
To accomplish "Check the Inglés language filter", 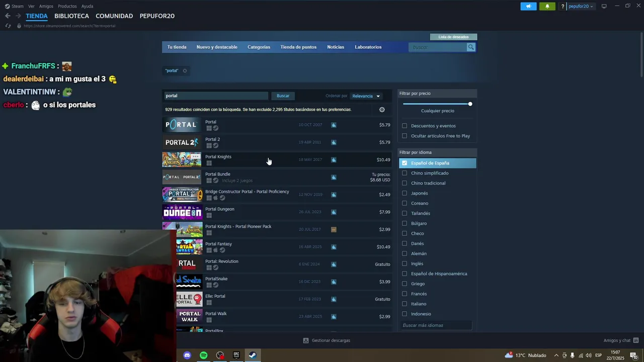I will coord(405,263).
